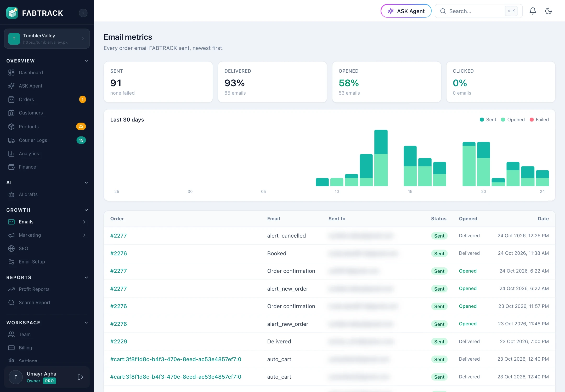
Task: Toggle the Failed series in chart legend
Action: (x=539, y=119)
